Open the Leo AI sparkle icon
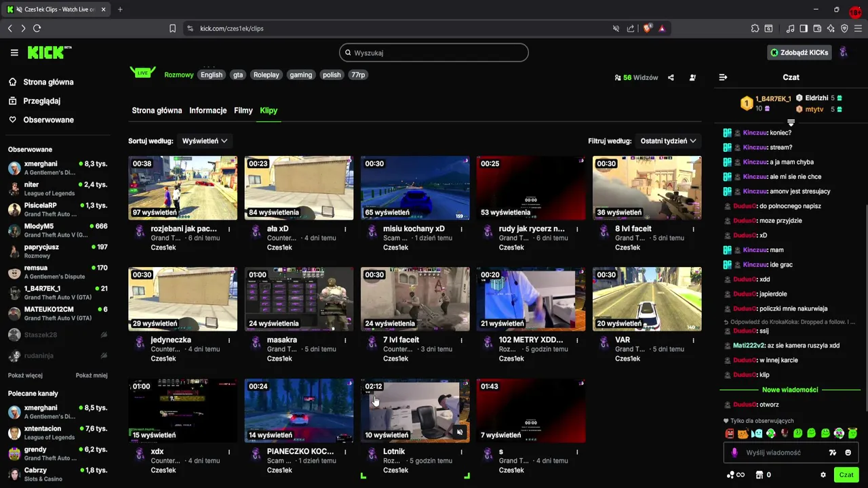The image size is (868, 488). [x=831, y=28]
